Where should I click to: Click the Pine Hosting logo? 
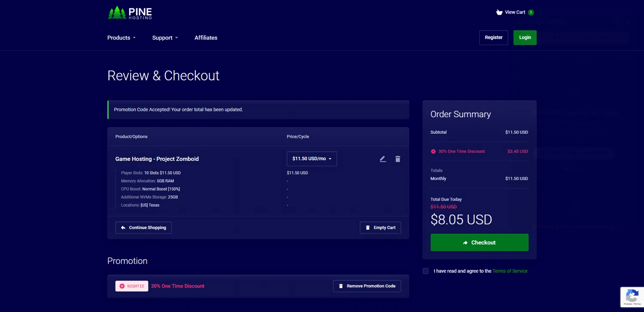click(x=130, y=12)
